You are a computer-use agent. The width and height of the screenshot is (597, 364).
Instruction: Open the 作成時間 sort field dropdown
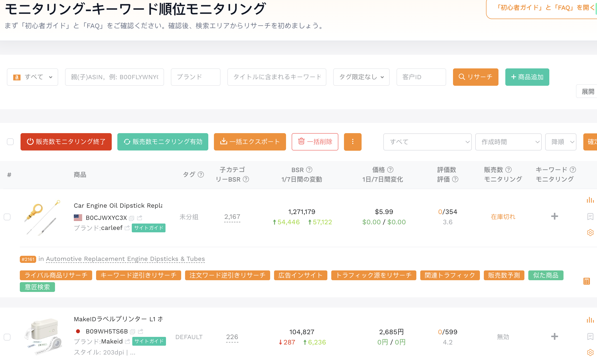(x=508, y=142)
